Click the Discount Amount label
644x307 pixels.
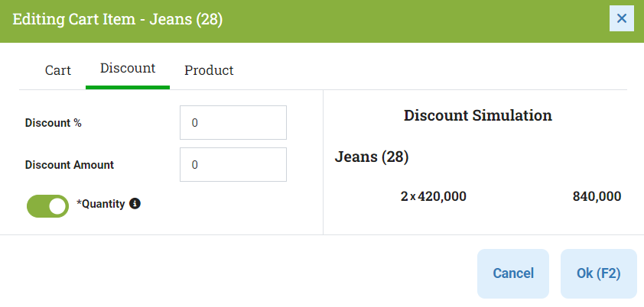point(70,165)
